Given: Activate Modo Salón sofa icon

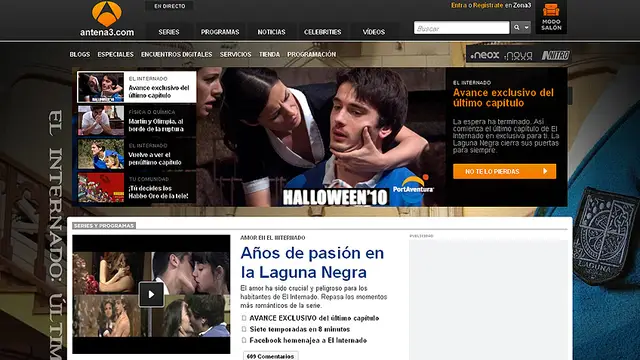Looking at the screenshot, I should (x=551, y=10).
